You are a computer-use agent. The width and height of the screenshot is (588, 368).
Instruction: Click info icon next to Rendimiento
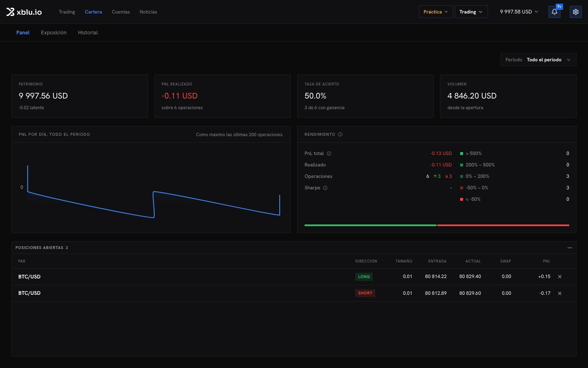tap(340, 135)
